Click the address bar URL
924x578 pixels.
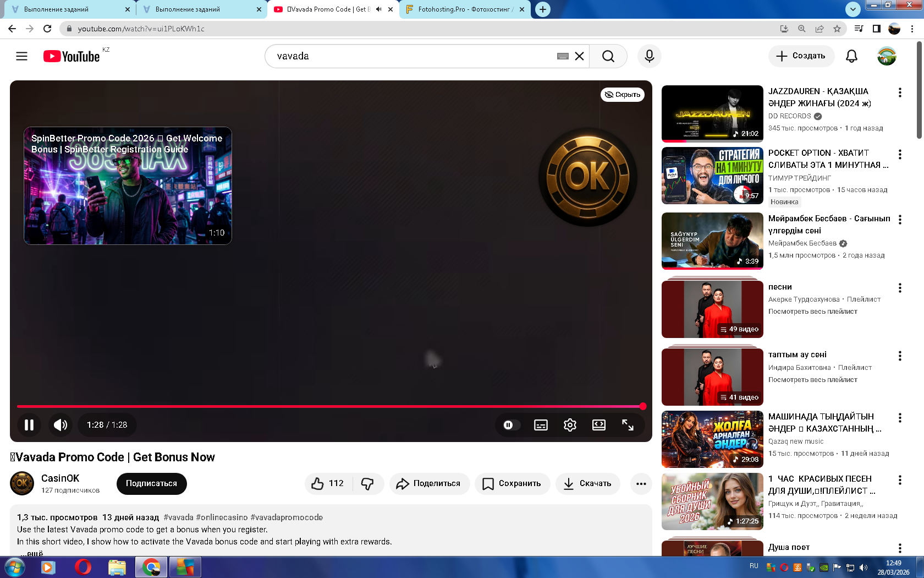tap(141, 29)
